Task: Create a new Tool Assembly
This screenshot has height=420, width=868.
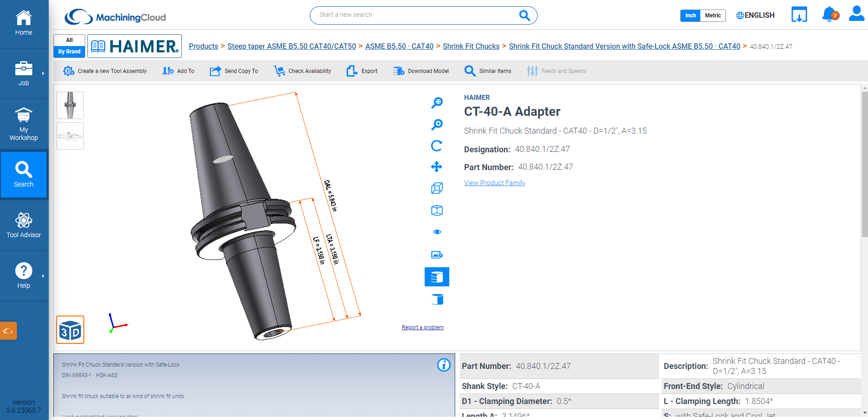Action: [105, 71]
